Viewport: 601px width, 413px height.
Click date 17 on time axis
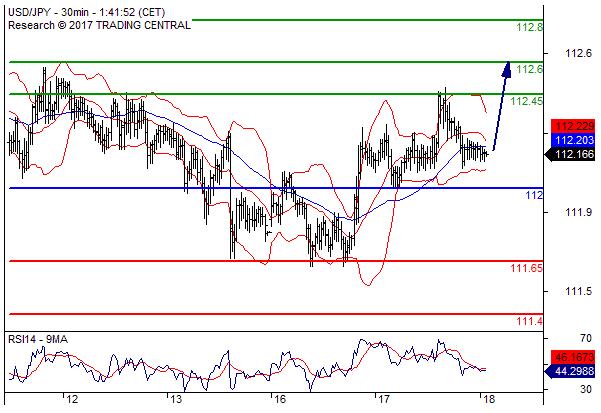click(384, 400)
